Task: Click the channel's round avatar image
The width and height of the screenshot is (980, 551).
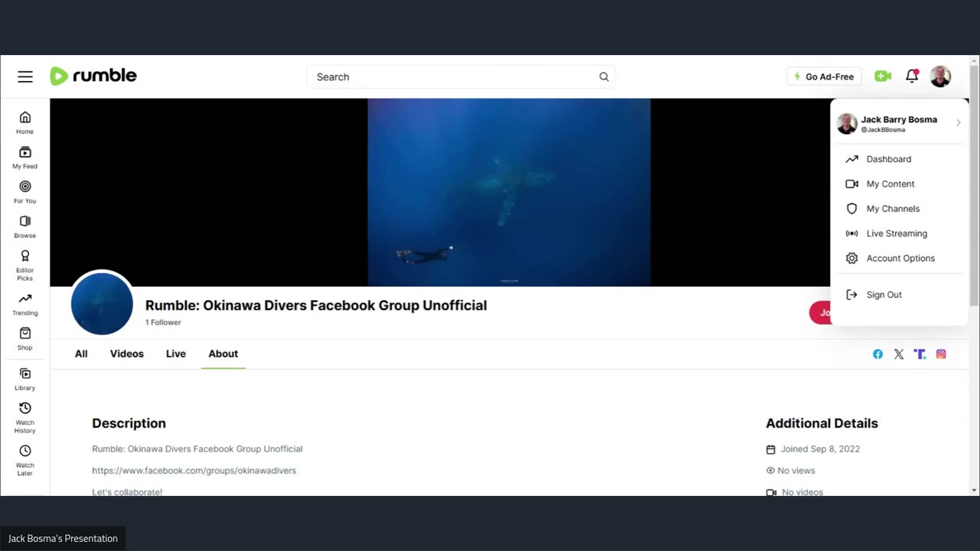Action: coord(102,303)
